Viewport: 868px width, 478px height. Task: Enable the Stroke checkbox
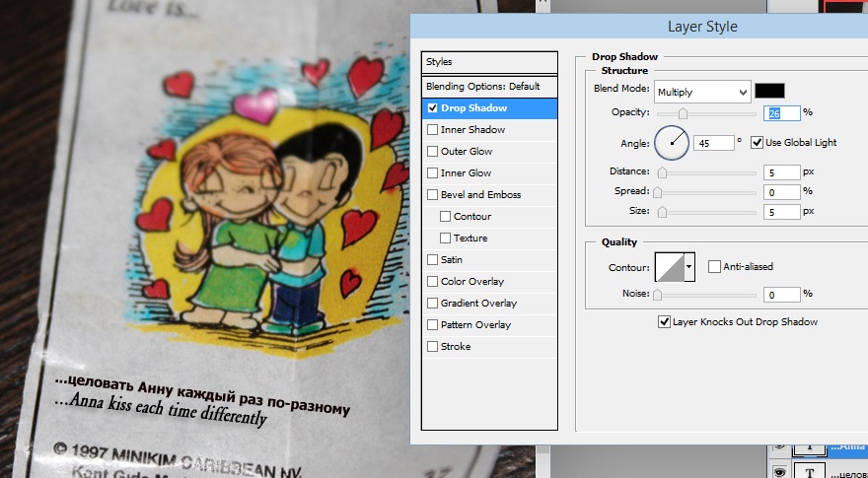432,346
